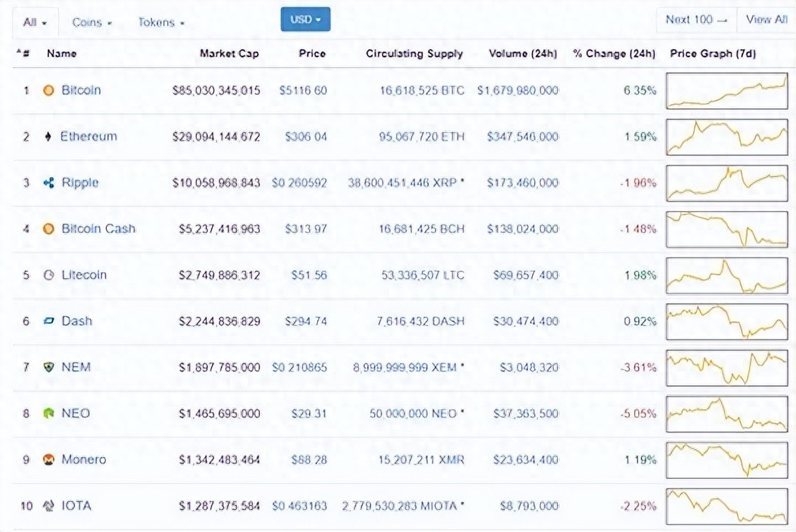Screen dimensions: 796x532
Task: Open the Bitcoin name link
Action: pos(81,90)
